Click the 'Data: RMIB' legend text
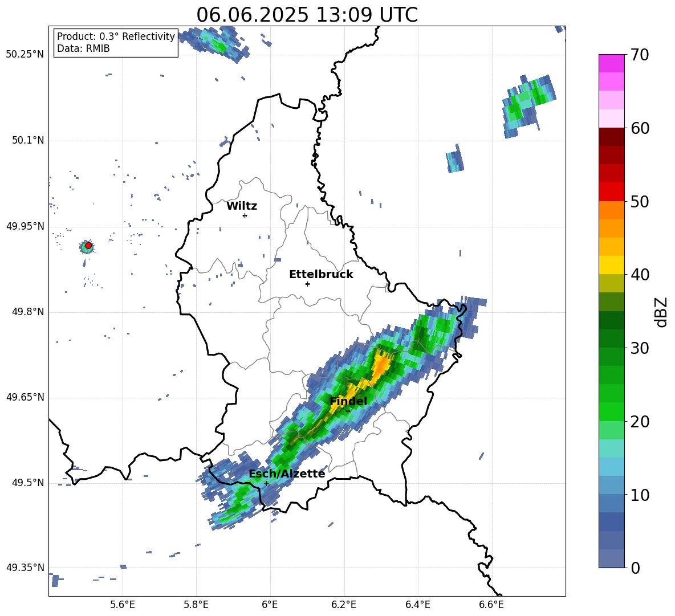This screenshot has height=616, width=675. pyautogui.click(x=83, y=48)
